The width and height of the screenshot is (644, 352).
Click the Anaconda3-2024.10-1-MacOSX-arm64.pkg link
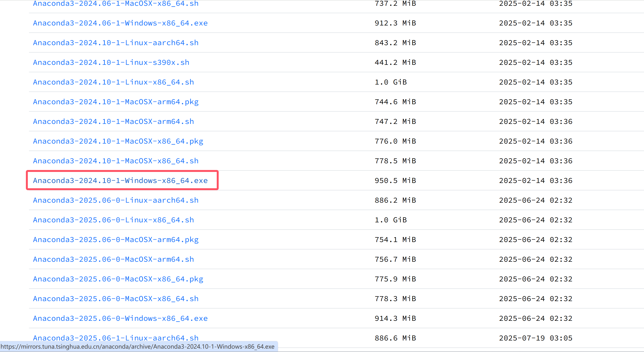pos(116,102)
